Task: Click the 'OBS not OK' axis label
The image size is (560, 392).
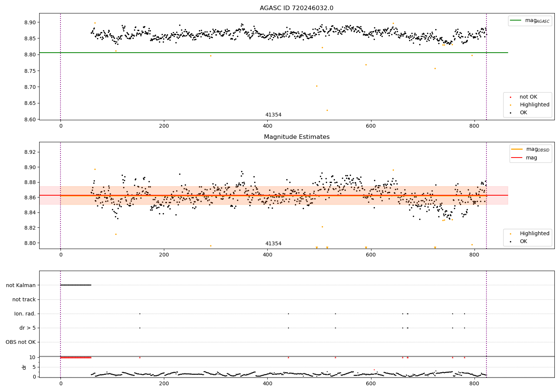Action: (x=21, y=342)
